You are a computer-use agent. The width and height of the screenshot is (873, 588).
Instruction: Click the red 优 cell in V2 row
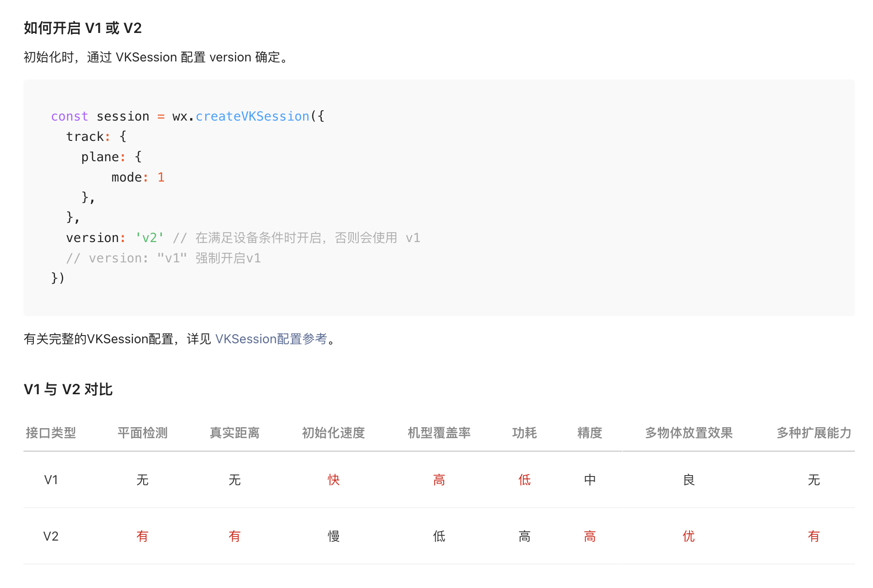pos(689,536)
